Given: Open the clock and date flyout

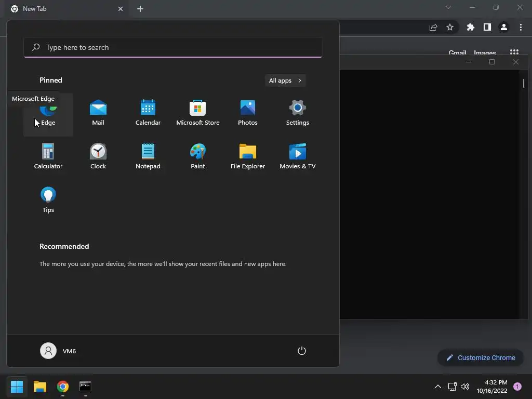Looking at the screenshot, I should click(x=492, y=387).
